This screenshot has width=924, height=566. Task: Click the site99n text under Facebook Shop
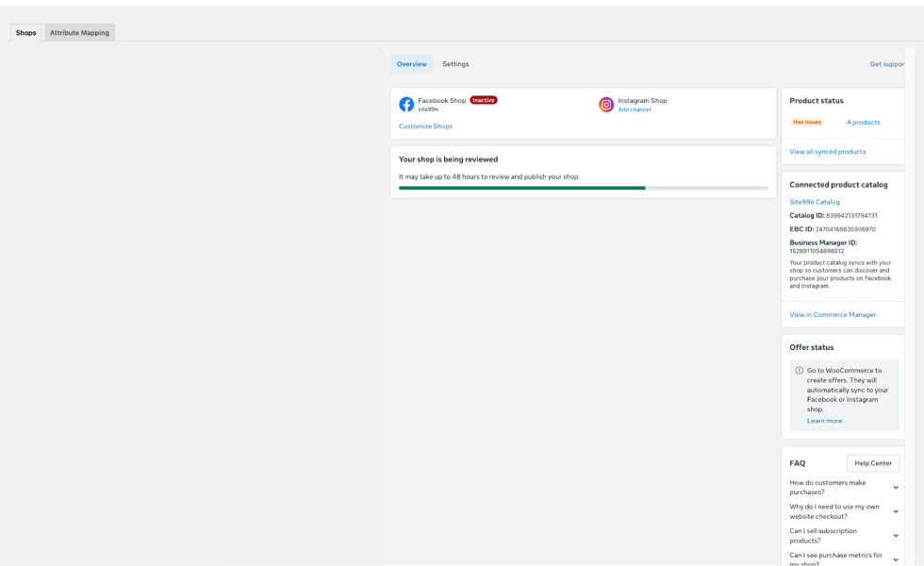click(428, 109)
